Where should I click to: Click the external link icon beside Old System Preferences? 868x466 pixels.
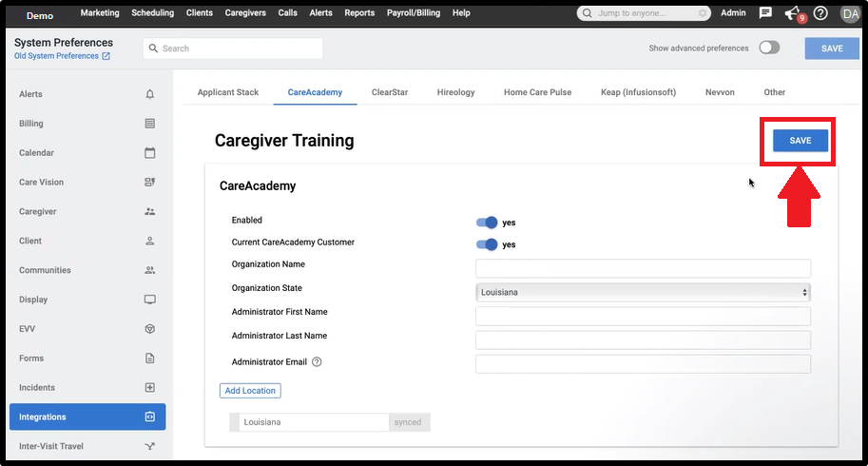pyautogui.click(x=106, y=56)
